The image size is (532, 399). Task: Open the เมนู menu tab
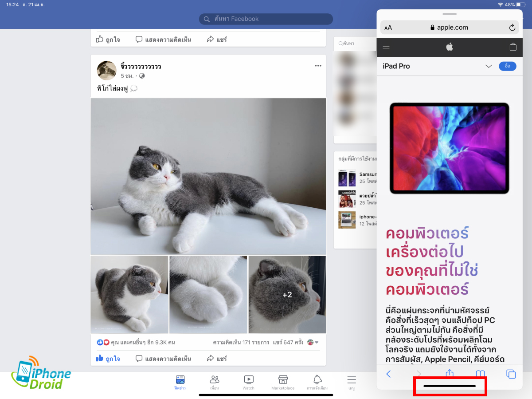pyautogui.click(x=352, y=382)
